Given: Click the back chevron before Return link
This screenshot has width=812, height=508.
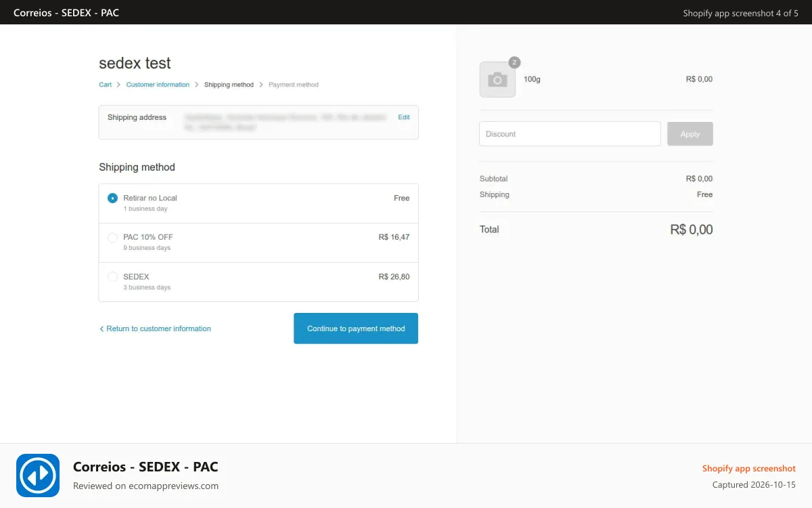Looking at the screenshot, I should (x=101, y=329).
